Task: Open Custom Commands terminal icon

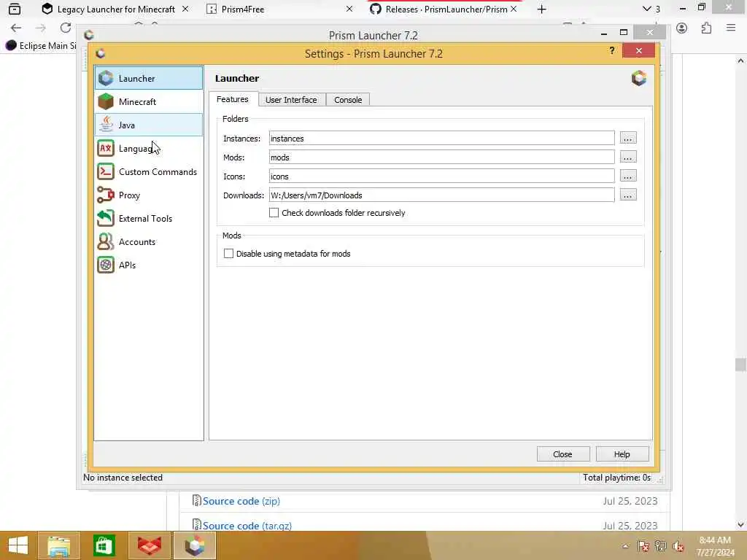Action: click(106, 171)
